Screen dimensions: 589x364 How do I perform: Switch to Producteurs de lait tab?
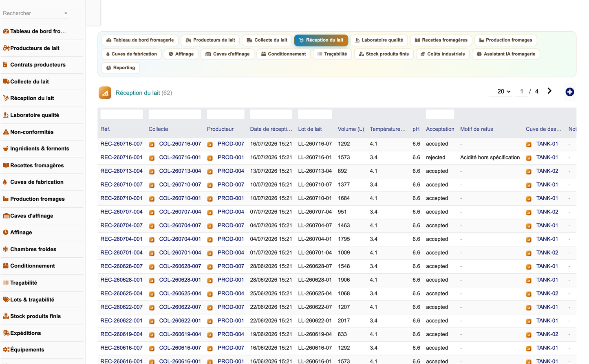pos(210,40)
